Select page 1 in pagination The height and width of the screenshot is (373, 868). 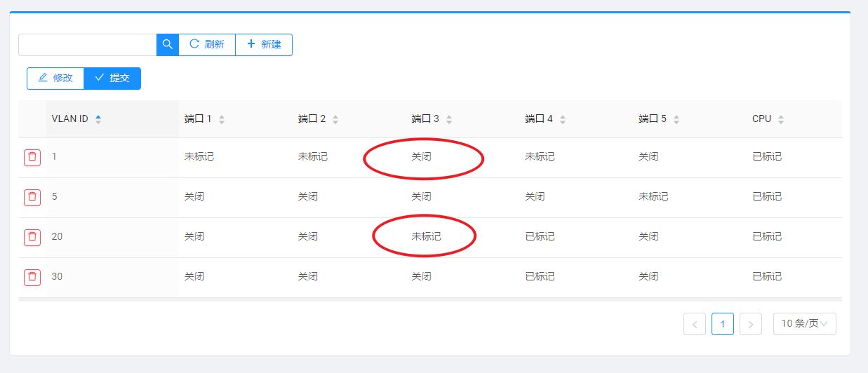723,324
